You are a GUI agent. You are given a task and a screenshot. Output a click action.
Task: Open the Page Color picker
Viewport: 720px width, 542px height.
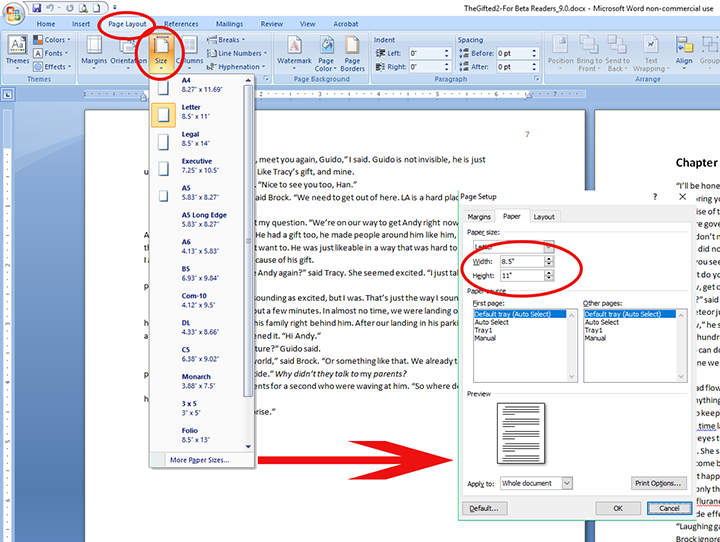point(326,52)
